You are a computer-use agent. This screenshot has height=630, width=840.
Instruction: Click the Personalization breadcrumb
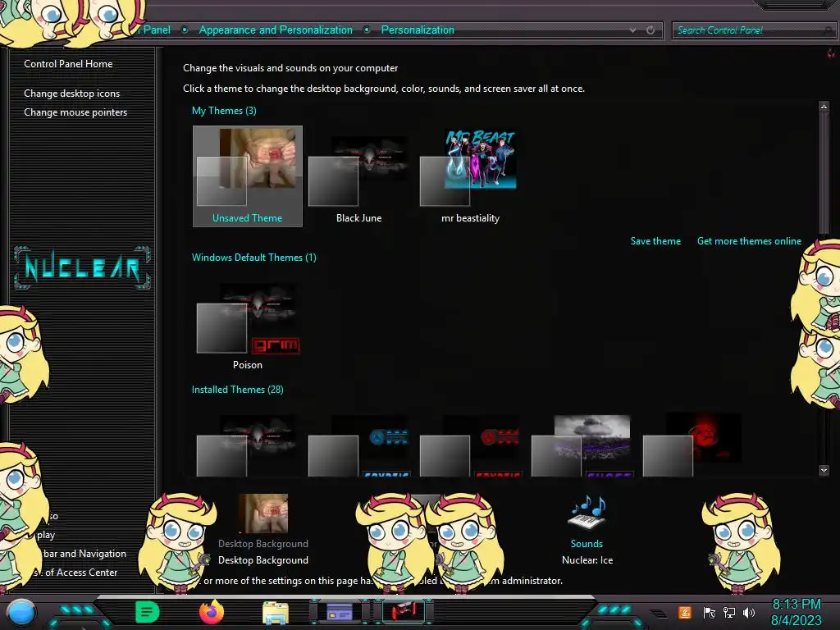(x=418, y=30)
